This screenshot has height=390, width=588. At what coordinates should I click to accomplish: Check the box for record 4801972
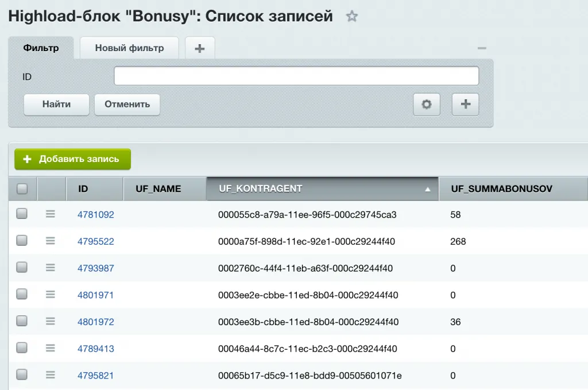(x=22, y=321)
